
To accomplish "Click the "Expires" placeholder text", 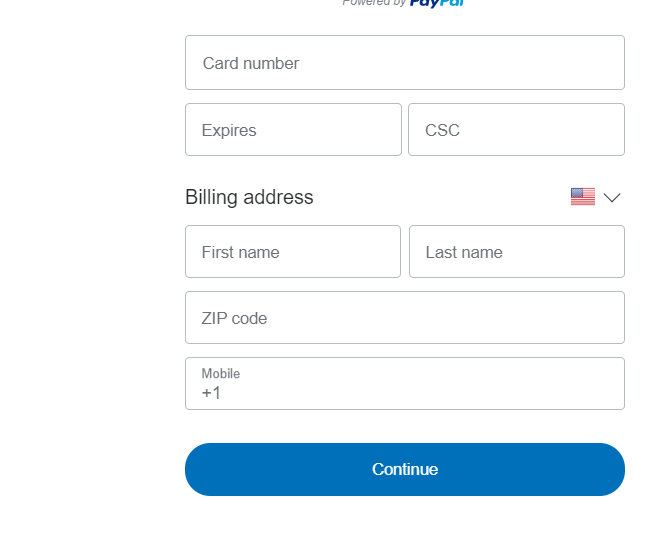I will (x=229, y=130).
